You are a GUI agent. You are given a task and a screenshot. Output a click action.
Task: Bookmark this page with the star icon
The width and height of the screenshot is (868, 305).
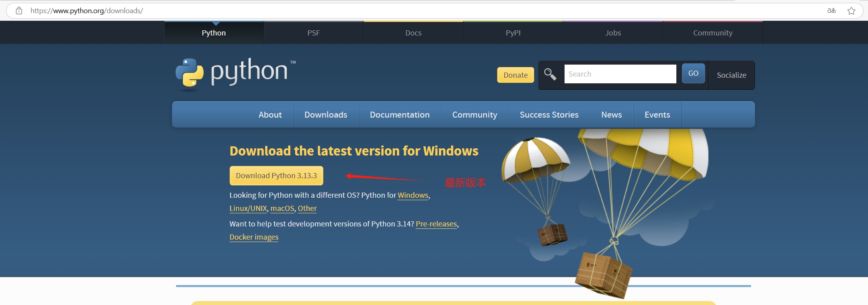[851, 11]
